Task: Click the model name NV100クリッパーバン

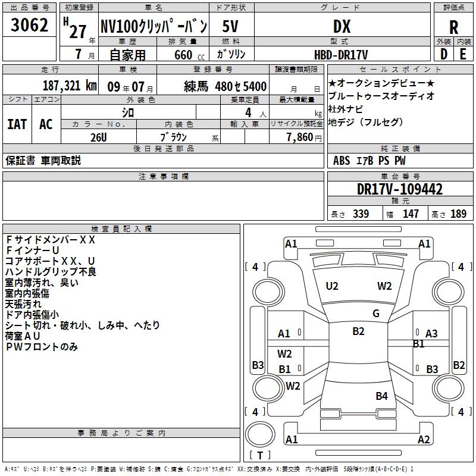Action: click(x=153, y=27)
